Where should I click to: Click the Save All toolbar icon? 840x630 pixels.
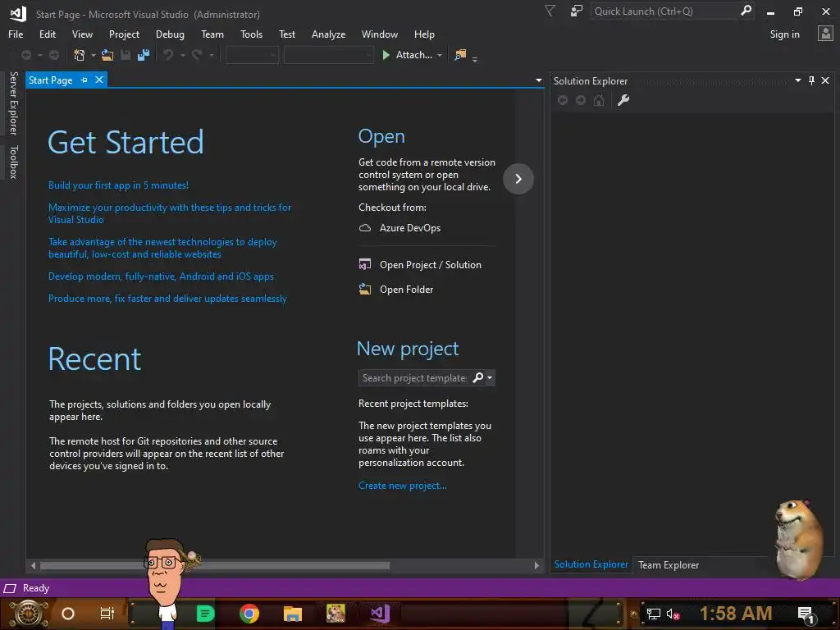point(144,55)
